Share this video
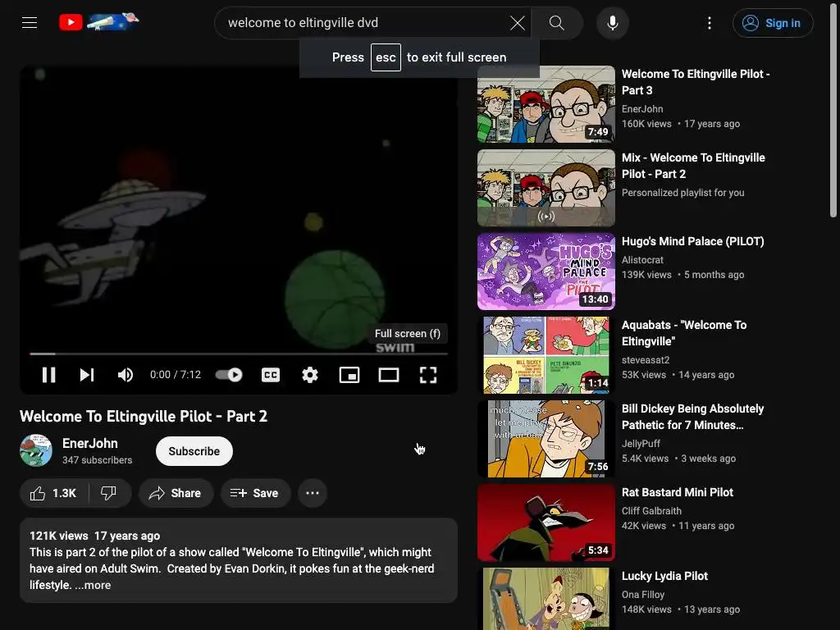The height and width of the screenshot is (630, 840). 176,493
